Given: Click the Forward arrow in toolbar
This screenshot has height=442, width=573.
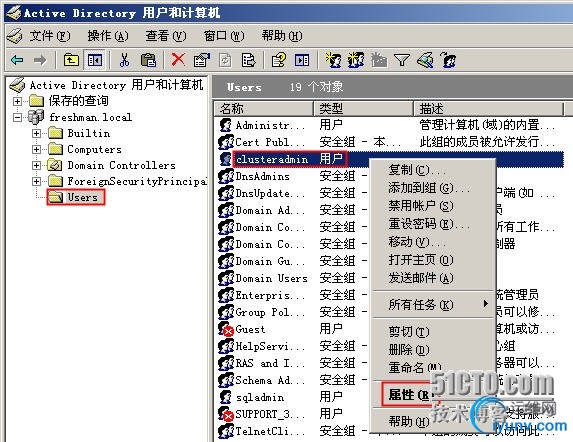Looking at the screenshot, I should tap(40, 60).
